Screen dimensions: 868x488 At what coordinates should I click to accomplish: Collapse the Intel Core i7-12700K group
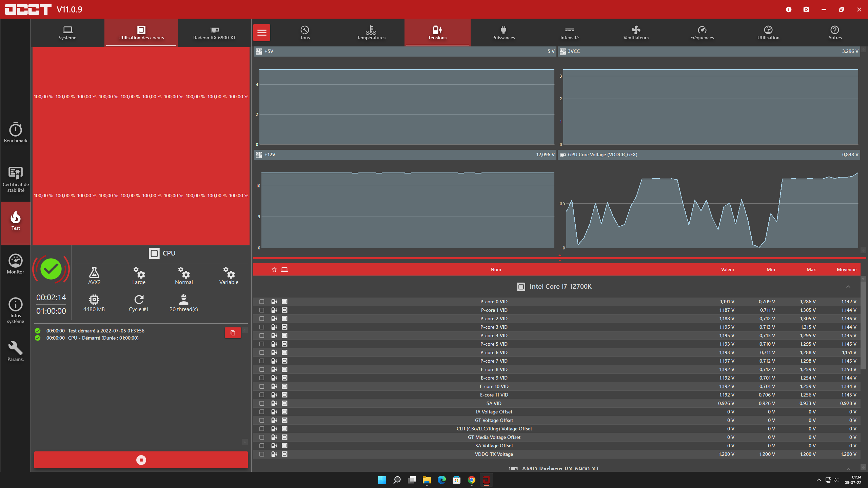pos(848,287)
